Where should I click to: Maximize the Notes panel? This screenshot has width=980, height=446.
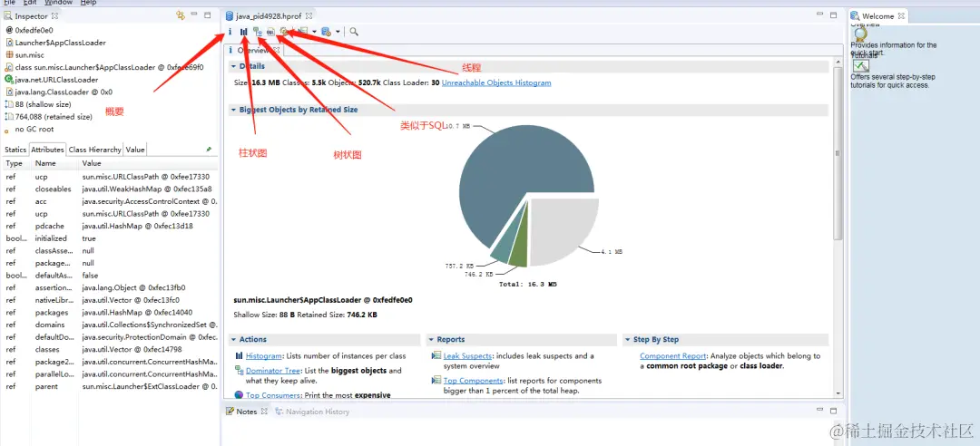pyautogui.click(x=833, y=410)
